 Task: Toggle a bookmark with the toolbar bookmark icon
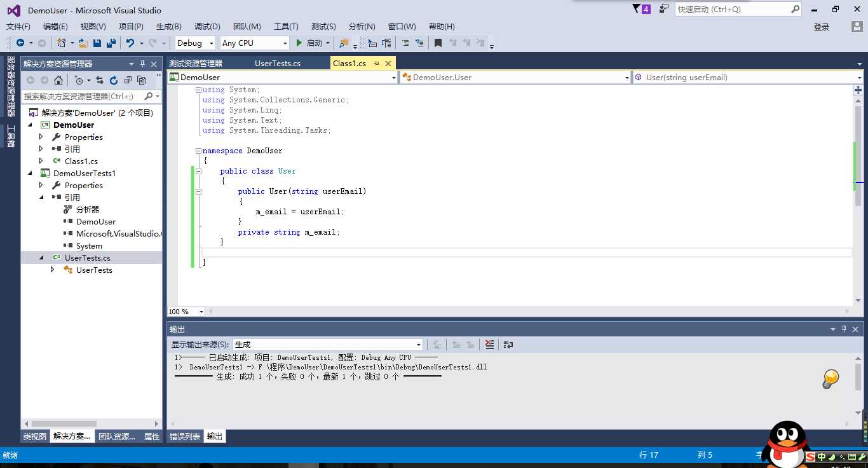click(438, 43)
